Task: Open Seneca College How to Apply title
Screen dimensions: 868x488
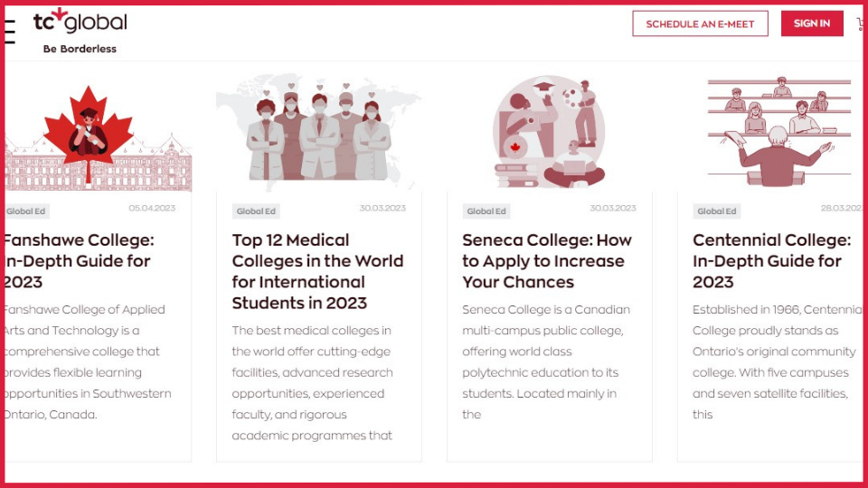Action: tap(547, 260)
